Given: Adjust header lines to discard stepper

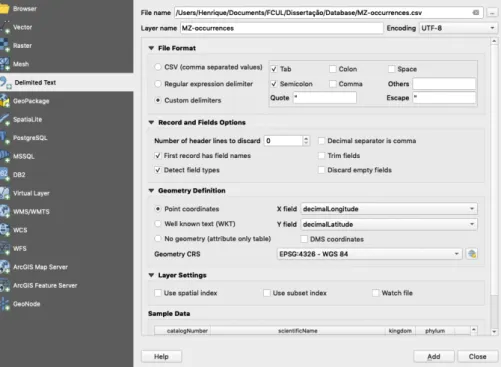Looking at the screenshot, I should click(x=306, y=141).
